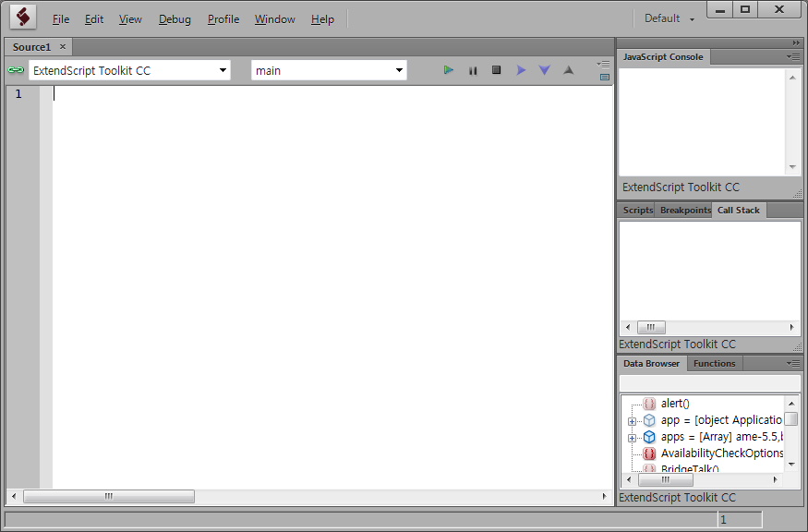This screenshot has width=808, height=532.
Task: Click the app object cube icon
Action: pos(649,420)
